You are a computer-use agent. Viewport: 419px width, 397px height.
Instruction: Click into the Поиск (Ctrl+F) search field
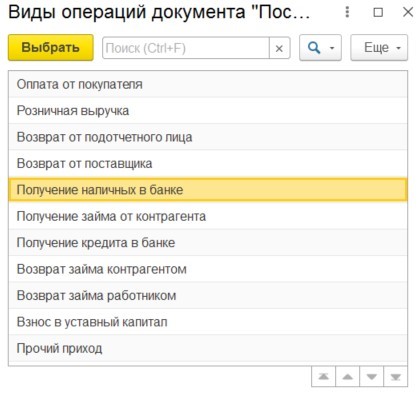[x=186, y=48]
